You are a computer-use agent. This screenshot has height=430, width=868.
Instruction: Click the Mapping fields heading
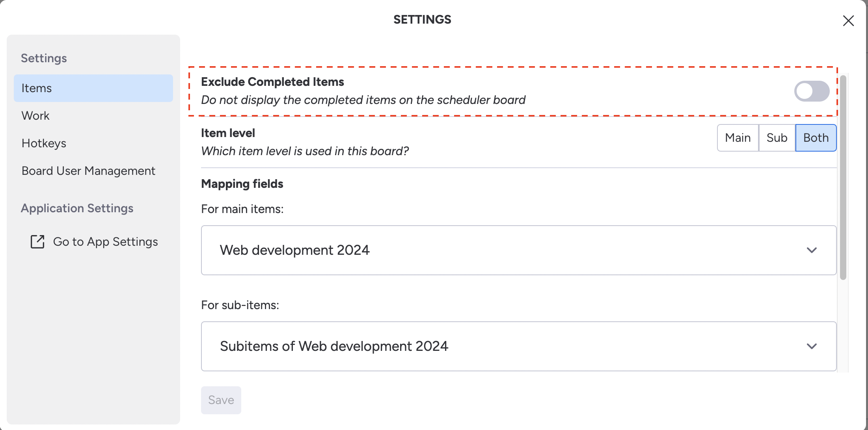pyautogui.click(x=242, y=184)
